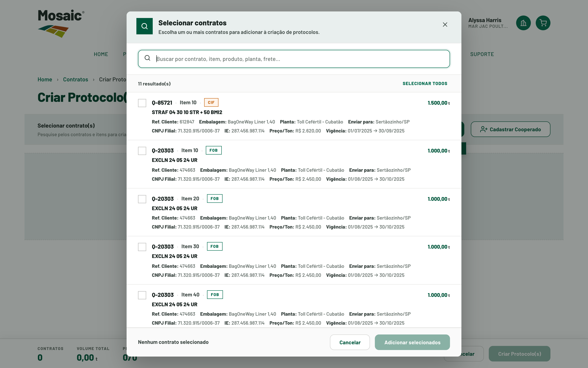The height and width of the screenshot is (368, 588).
Task: Click Adicionar selecionados button
Action: point(412,342)
